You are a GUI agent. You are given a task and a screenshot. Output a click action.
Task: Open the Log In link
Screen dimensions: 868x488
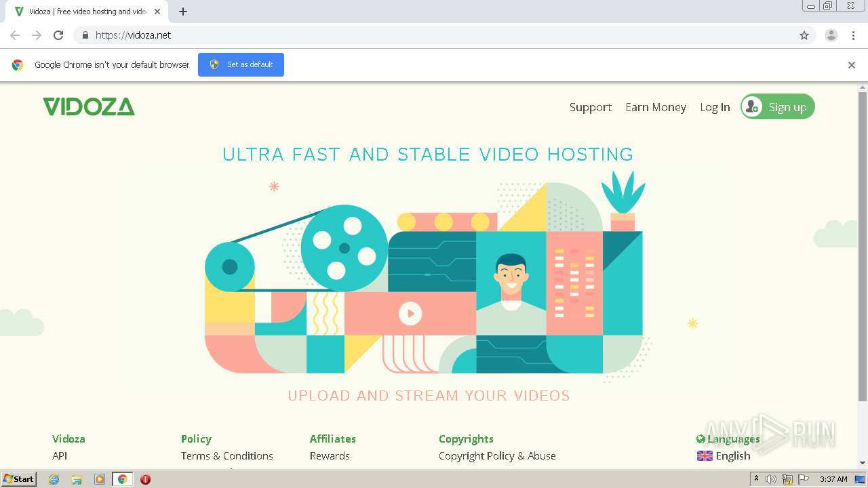tap(715, 107)
